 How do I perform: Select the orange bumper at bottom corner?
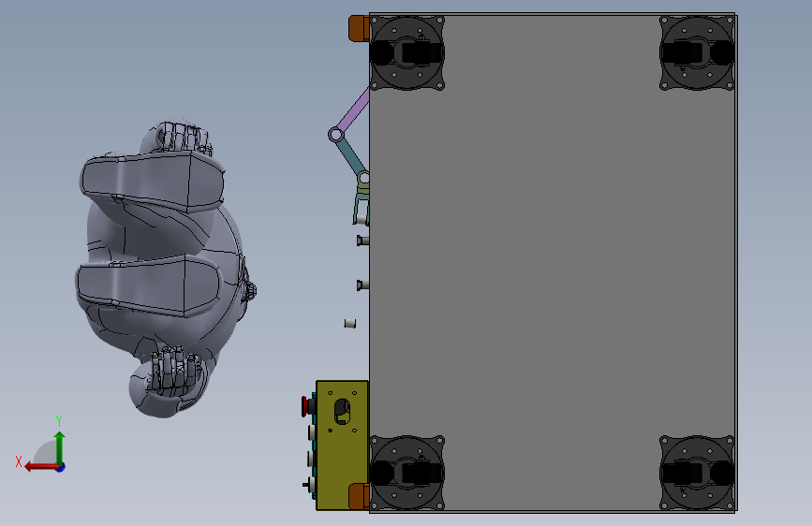(359, 496)
